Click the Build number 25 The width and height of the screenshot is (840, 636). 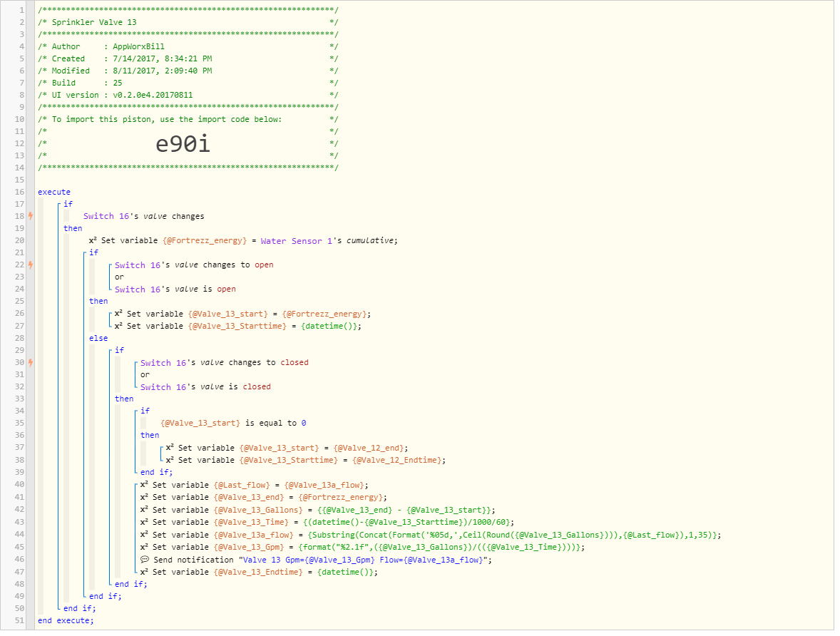pyautogui.click(x=118, y=83)
